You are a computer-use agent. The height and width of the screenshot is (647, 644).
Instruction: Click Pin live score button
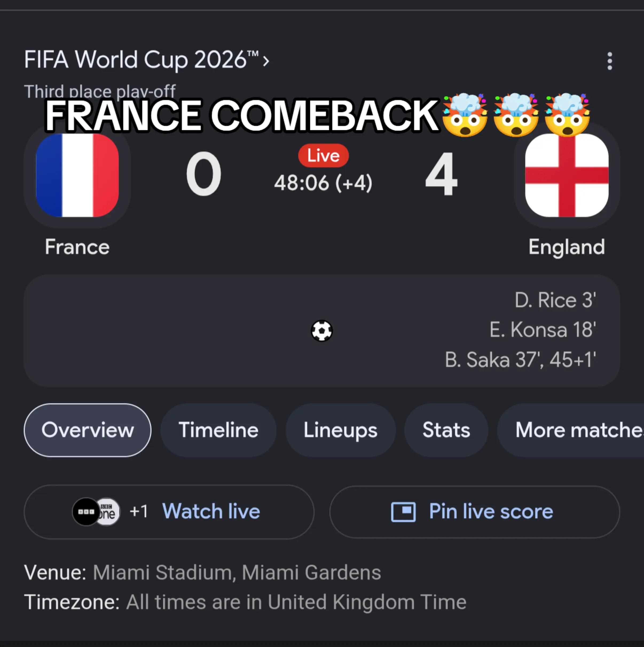click(474, 512)
